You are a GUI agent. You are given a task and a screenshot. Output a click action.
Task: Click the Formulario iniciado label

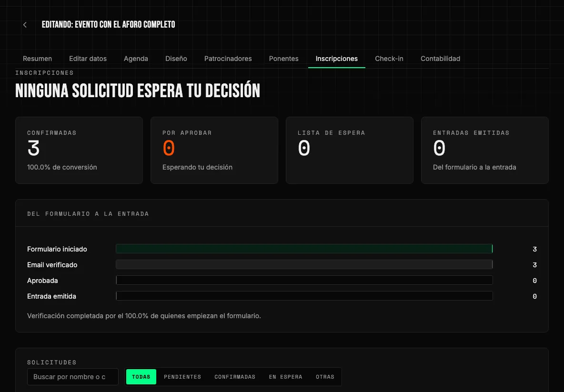(57, 249)
